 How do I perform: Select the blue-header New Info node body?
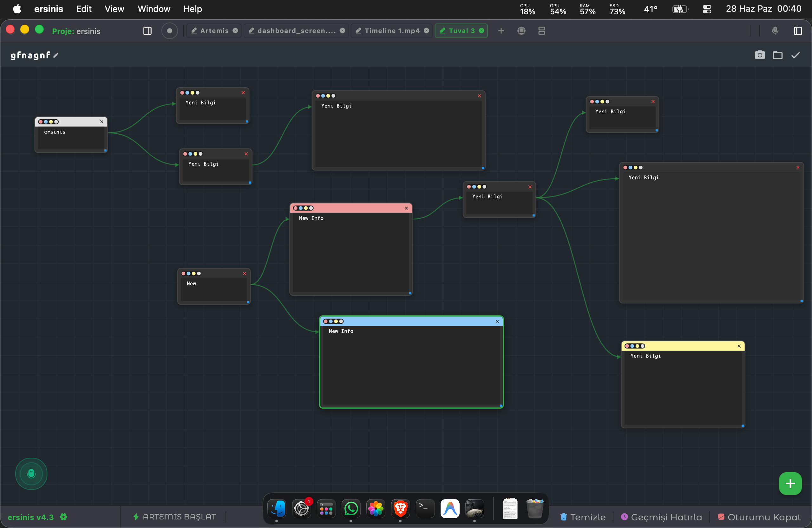[411, 365]
